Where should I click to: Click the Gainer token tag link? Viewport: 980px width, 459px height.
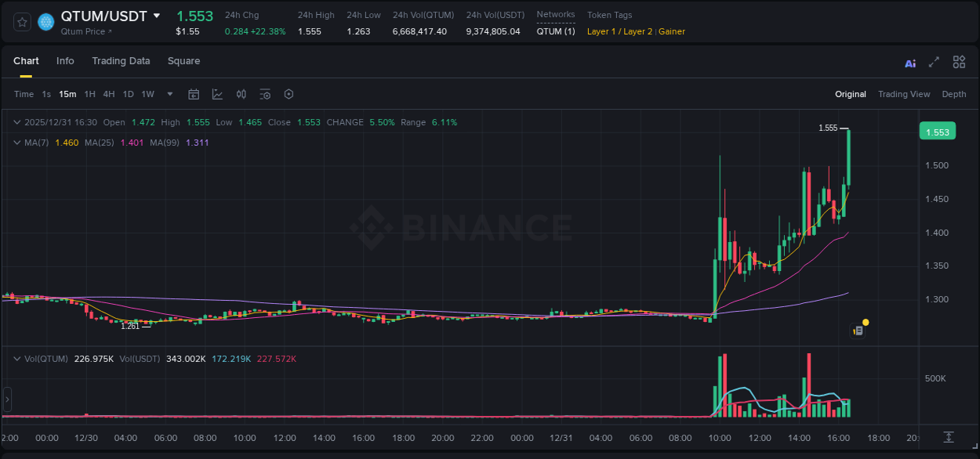click(671, 32)
